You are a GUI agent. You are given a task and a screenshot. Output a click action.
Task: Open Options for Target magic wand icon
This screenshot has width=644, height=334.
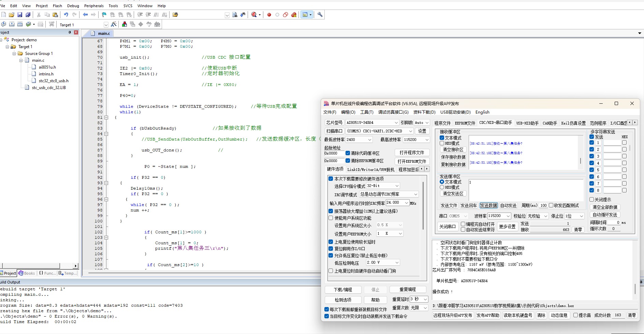pyautogui.click(x=114, y=24)
